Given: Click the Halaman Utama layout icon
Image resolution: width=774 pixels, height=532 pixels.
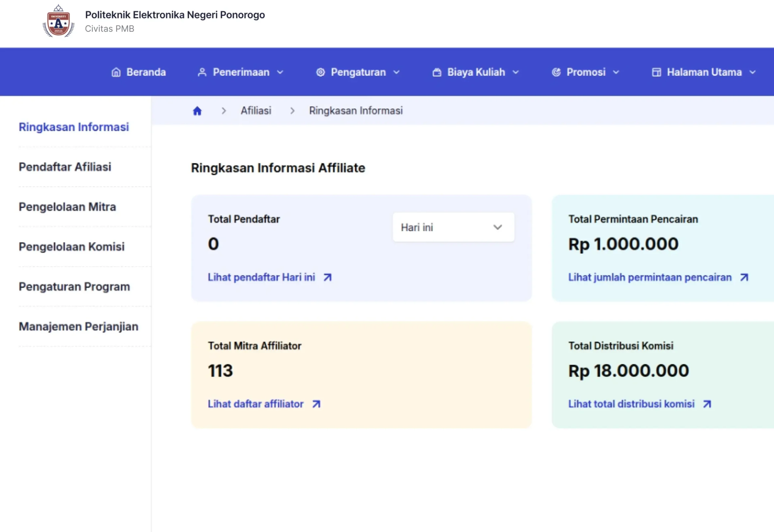Looking at the screenshot, I should (656, 72).
